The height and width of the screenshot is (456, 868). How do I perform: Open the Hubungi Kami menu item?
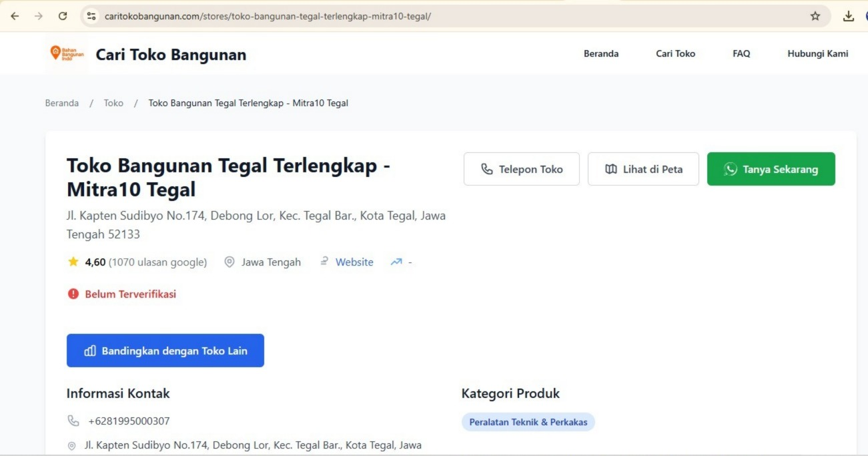818,53
